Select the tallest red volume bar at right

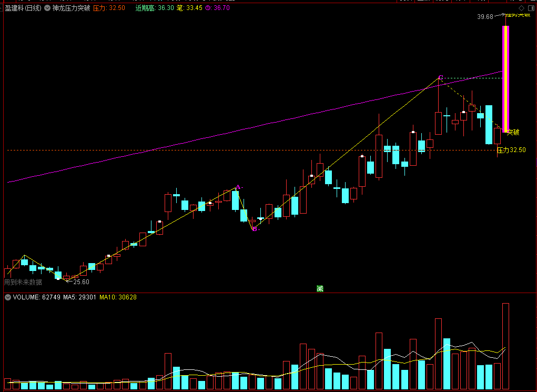tap(505, 346)
